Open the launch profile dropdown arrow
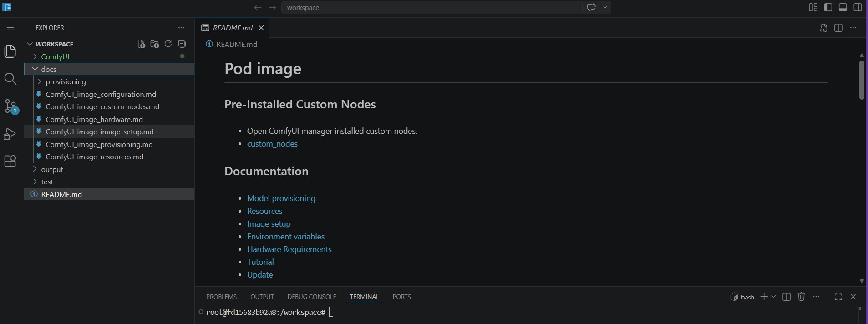 pyautogui.click(x=773, y=297)
